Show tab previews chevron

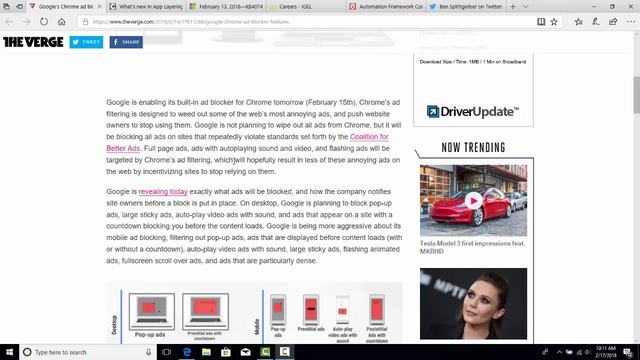[x=525, y=7]
